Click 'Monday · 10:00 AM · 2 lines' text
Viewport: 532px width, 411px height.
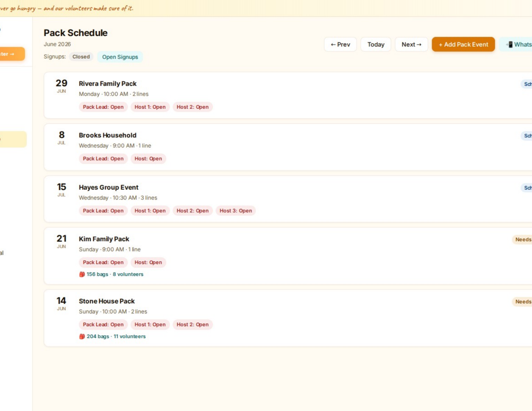(113, 94)
